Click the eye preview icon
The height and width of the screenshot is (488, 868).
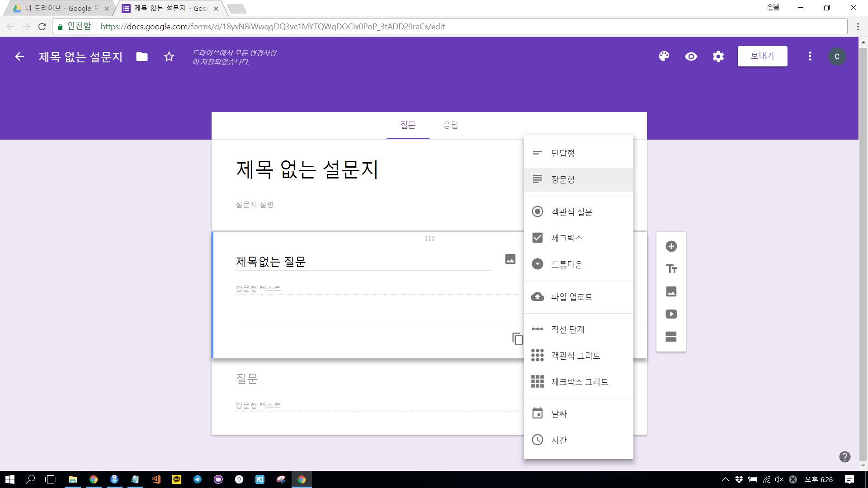pos(691,56)
